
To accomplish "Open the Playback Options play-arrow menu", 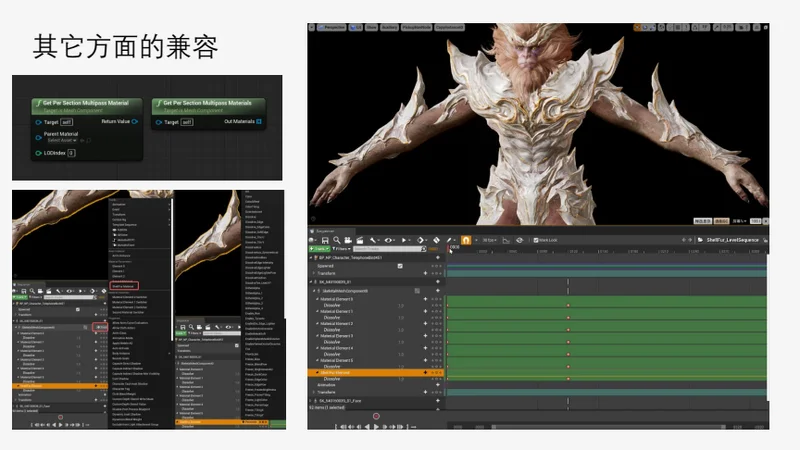I will (x=406, y=240).
